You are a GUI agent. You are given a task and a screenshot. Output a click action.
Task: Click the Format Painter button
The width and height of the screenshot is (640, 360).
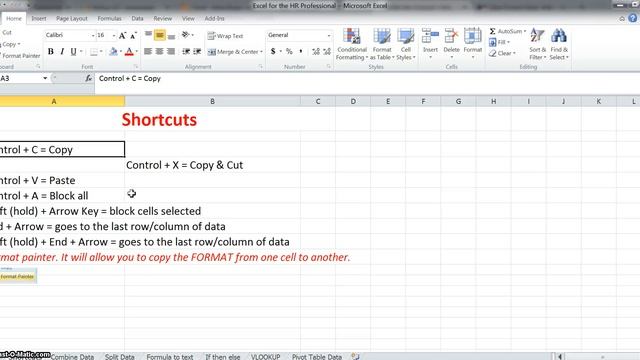20,56
